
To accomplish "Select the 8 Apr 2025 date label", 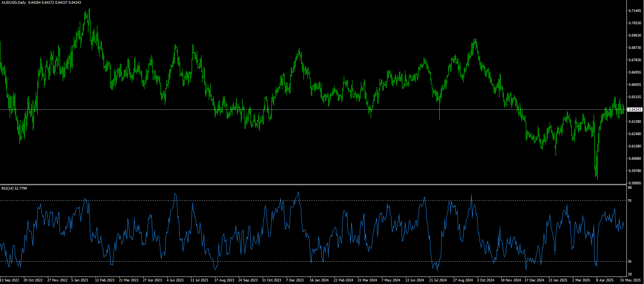I will coord(604,280).
